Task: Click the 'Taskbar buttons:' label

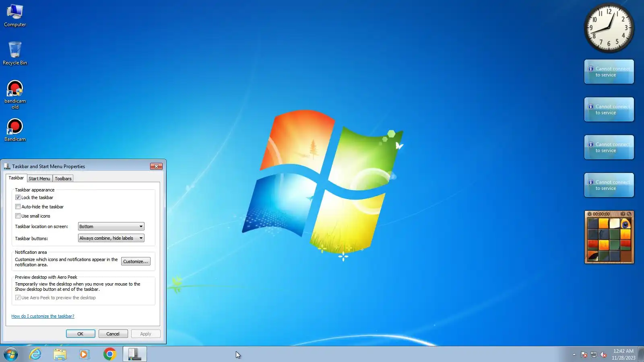Action: [x=31, y=239]
